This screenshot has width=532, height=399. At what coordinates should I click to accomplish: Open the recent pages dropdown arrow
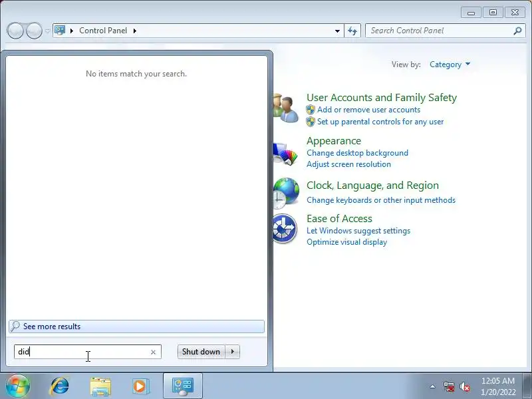[47, 31]
